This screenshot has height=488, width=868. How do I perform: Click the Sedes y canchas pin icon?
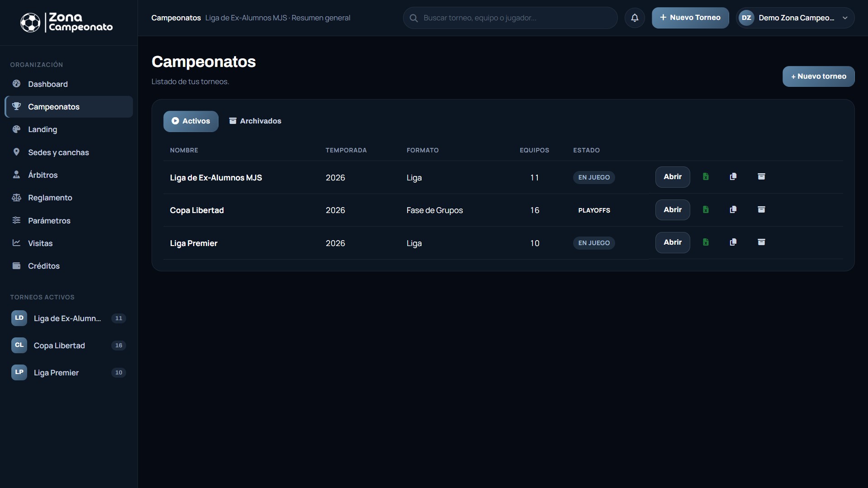click(17, 152)
